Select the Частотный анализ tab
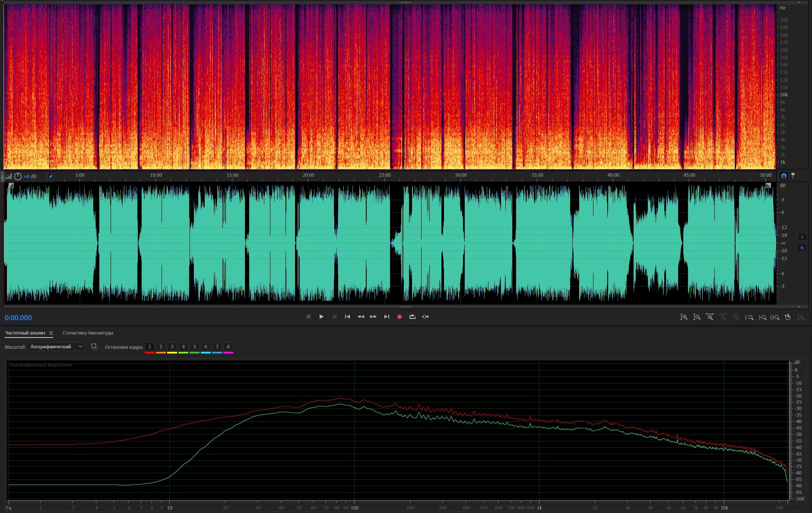This screenshot has height=513, width=812. coord(25,333)
